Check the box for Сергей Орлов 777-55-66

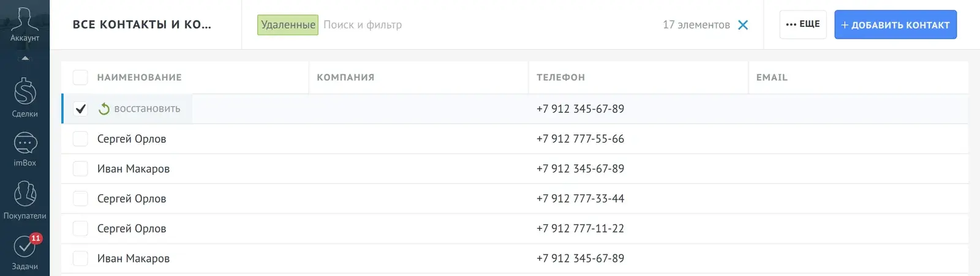tap(80, 139)
